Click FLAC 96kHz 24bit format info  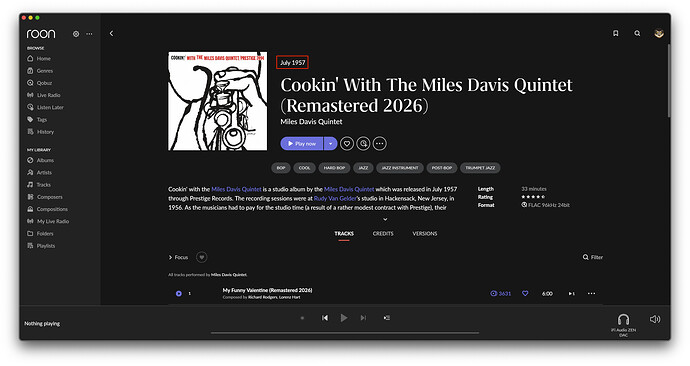[x=546, y=205]
